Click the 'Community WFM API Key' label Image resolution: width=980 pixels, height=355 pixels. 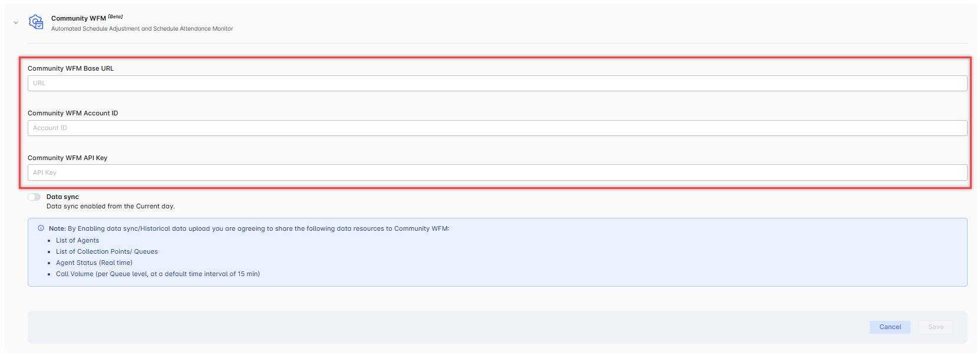click(68, 158)
